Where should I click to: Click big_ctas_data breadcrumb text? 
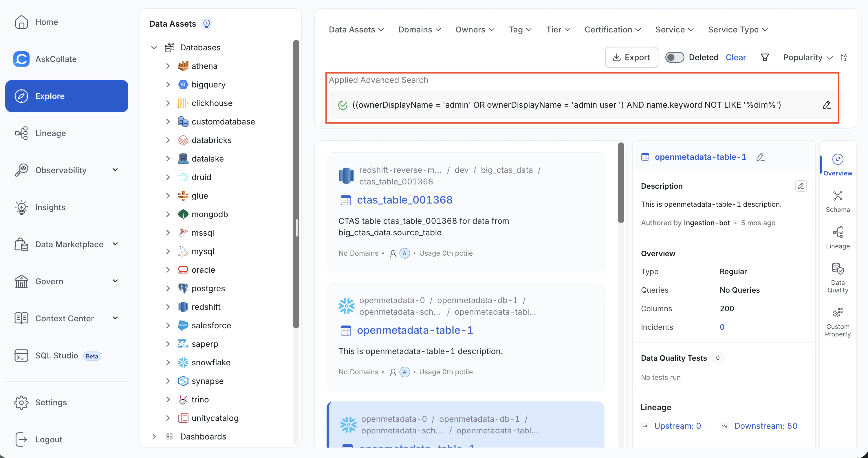click(x=506, y=170)
